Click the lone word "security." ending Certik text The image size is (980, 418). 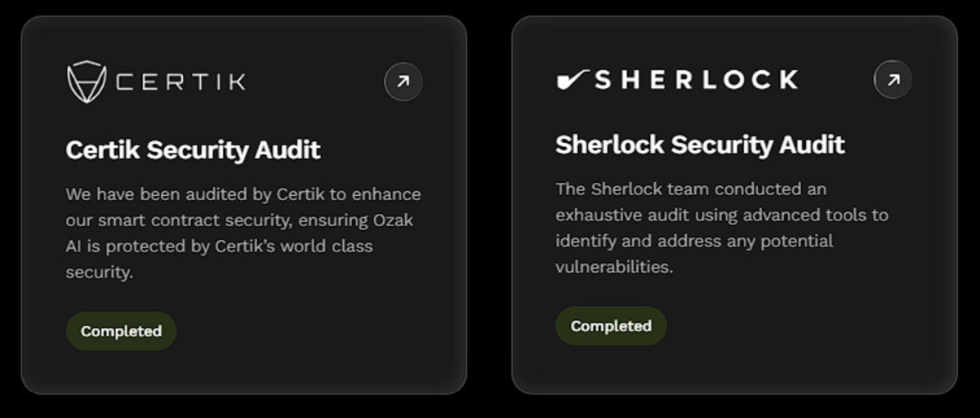coord(99,273)
